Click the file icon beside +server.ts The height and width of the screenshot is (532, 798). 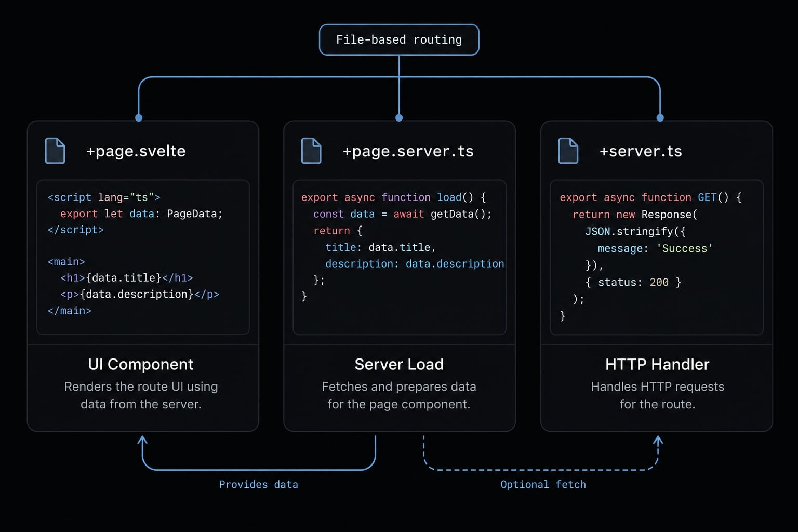(568, 151)
